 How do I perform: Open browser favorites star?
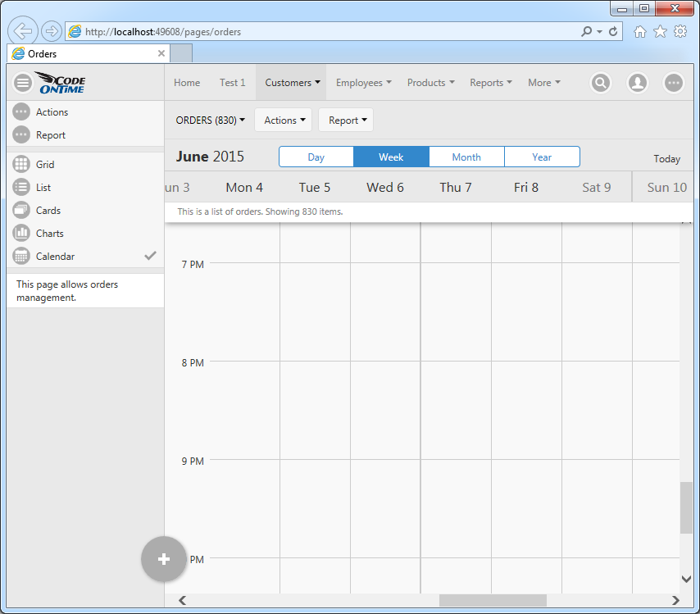[660, 31]
